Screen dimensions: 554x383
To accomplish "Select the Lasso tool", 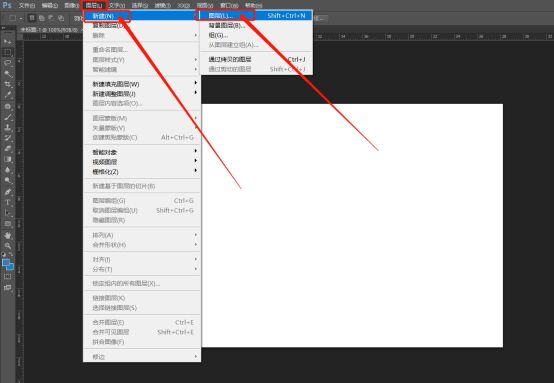I will click(x=7, y=63).
